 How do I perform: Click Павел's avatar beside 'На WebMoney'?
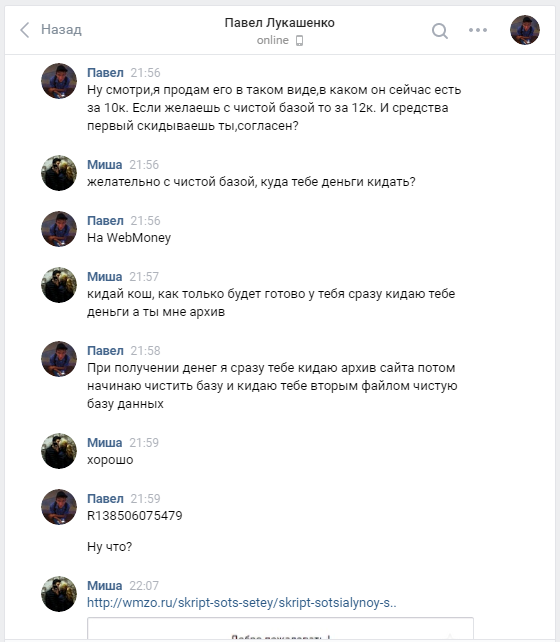pos(59,229)
